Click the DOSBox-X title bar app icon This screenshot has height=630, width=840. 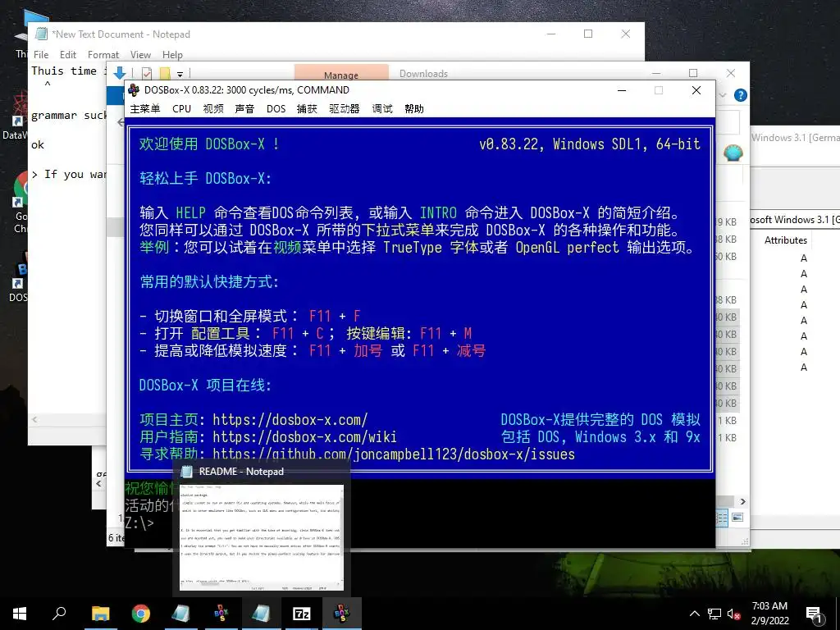click(x=134, y=90)
